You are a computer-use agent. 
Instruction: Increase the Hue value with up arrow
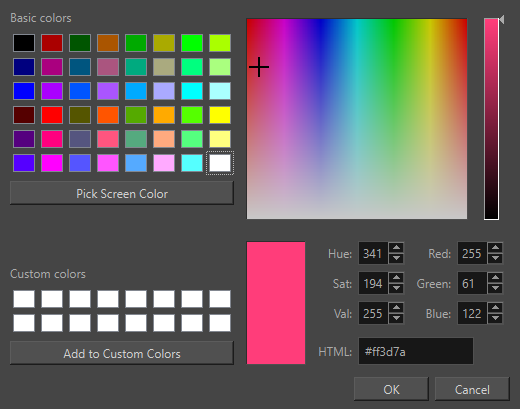(396, 248)
